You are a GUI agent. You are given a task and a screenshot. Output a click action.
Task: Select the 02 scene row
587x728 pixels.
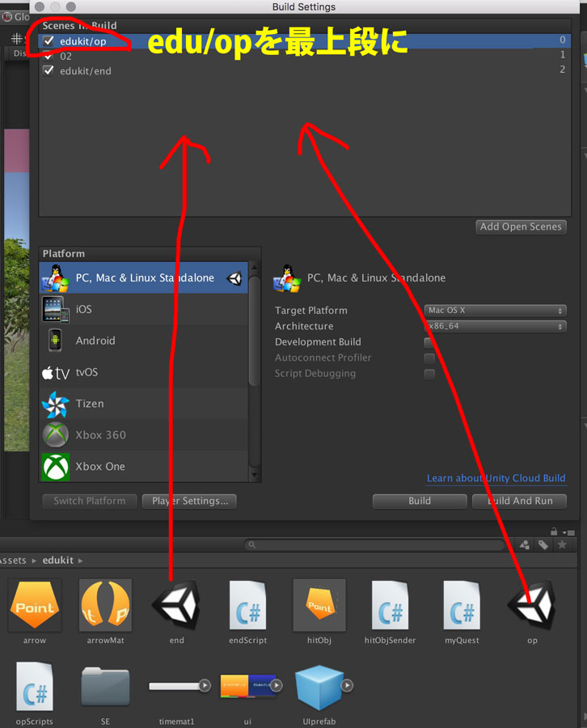click(x=305, y=56)
